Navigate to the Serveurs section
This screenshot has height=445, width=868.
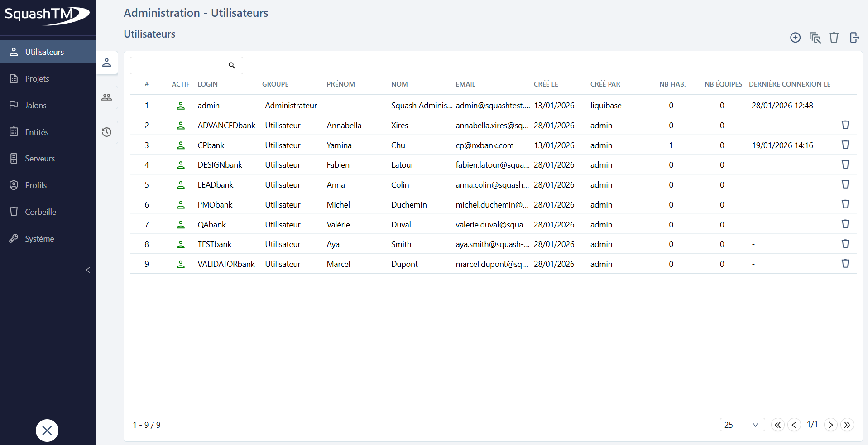tap(40, 158)
